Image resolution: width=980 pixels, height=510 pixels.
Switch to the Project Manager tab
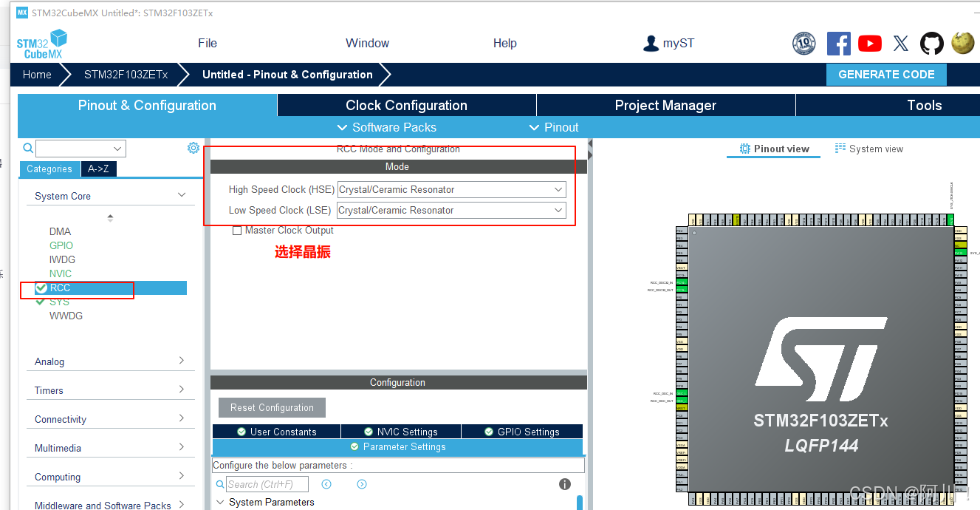pos(665,105)
